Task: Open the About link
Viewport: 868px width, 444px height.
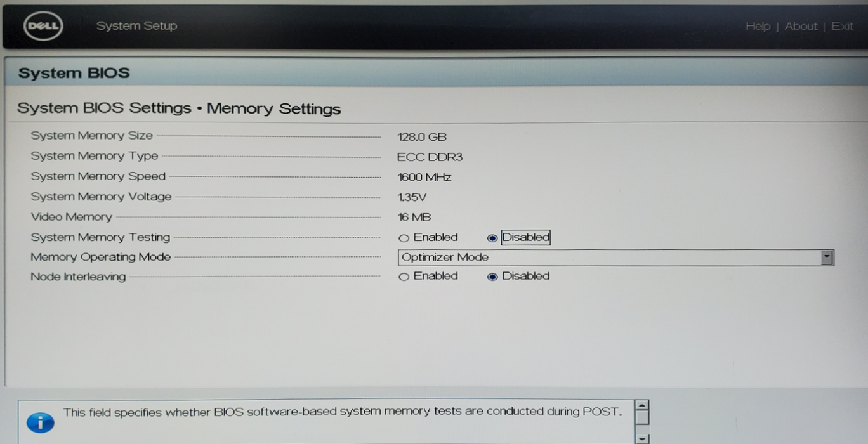Action: coord(801,26)
